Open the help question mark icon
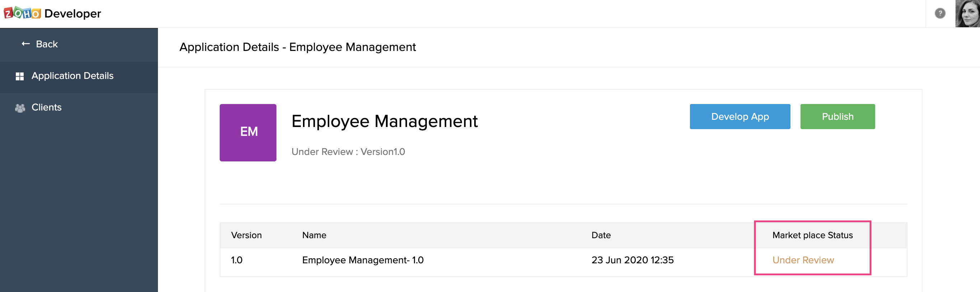Screen dimensions: 980x292 940,14
